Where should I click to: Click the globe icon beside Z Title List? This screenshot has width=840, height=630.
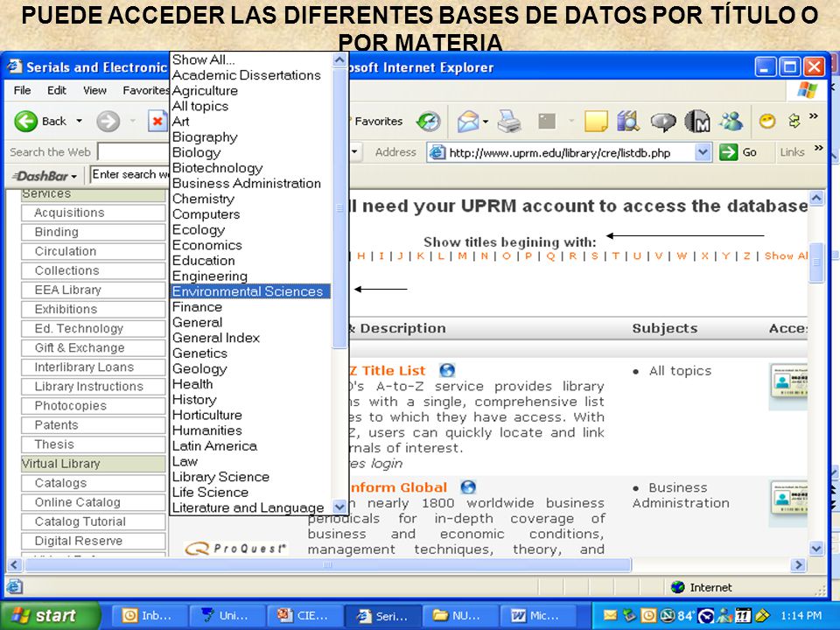point(447,370)
